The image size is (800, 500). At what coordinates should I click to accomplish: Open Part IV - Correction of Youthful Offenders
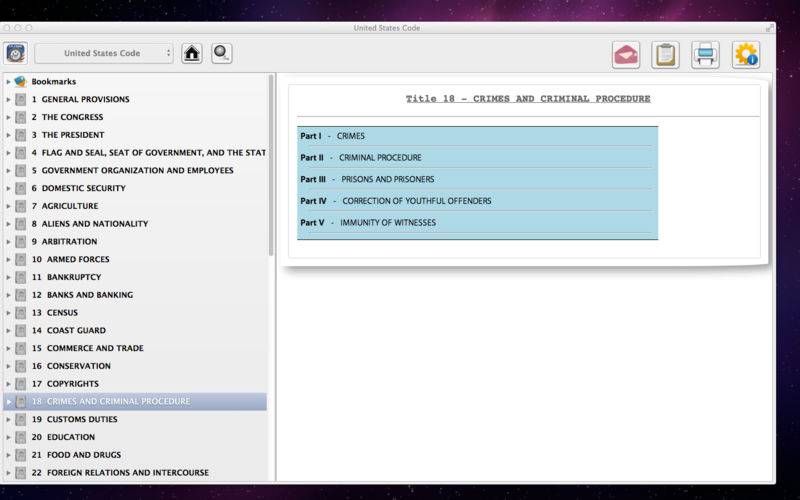tap(396, 201)
